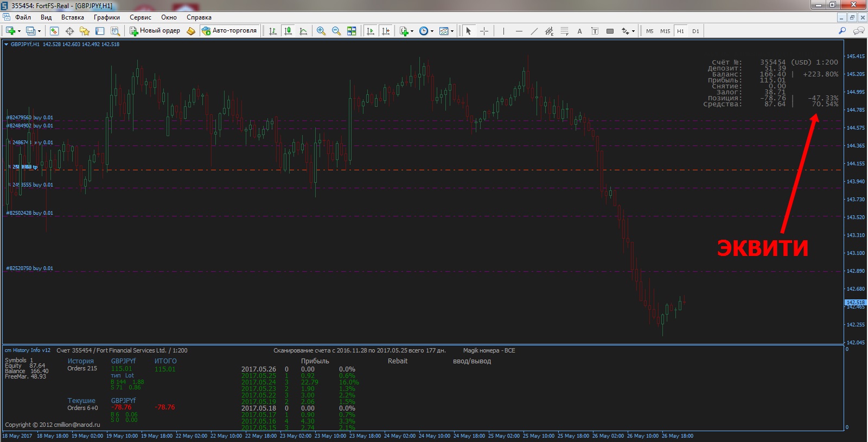This screenshot has width=868, height=442.
Task: Open the Market Watch window icon
Action: pyautogui.click(x=54, y=31)
